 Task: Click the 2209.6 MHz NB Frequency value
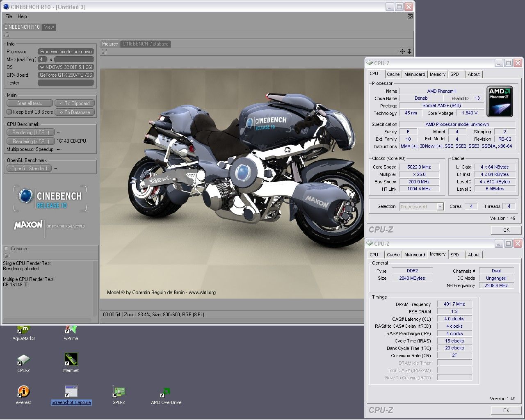coord(496,285)
